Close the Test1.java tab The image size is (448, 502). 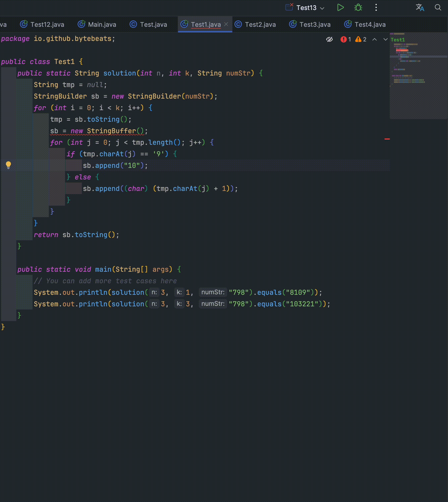[226, 24]
